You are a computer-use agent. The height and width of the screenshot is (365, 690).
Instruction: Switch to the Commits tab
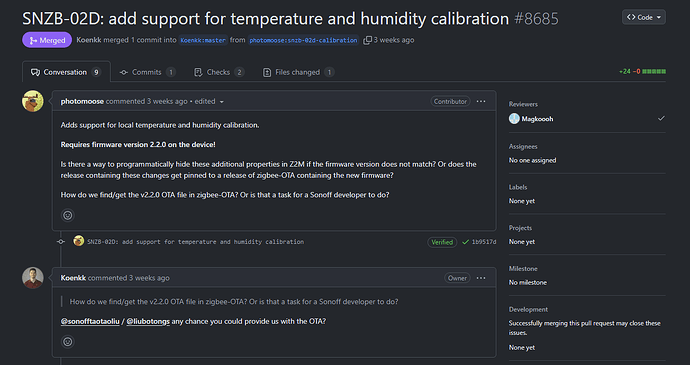tap(147, 72)
